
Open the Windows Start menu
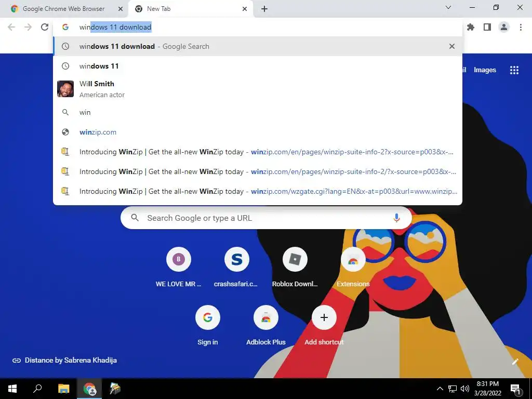click(x=12, y=389)
